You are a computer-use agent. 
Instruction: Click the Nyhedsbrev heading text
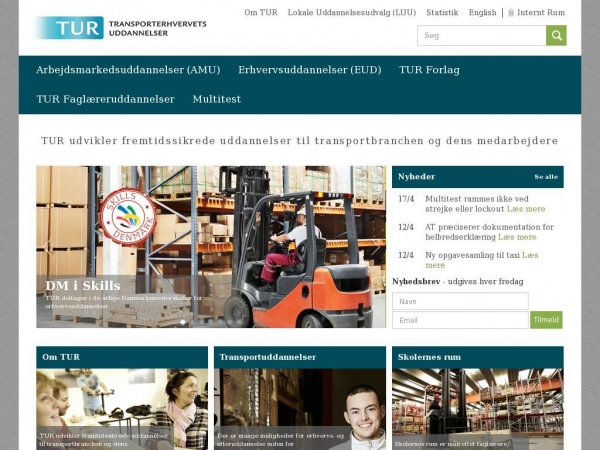[416, 282]
